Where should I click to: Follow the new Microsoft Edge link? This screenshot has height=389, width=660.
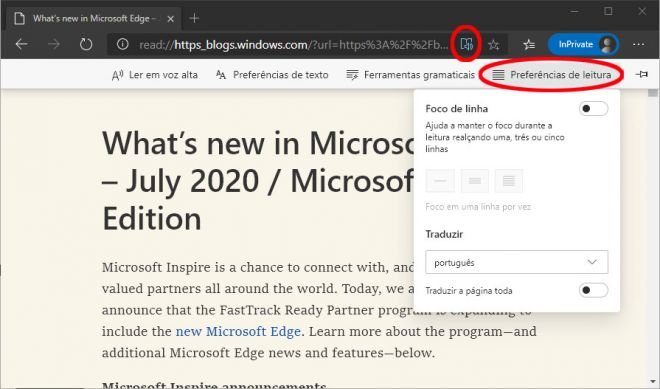click(x=238, y=331)
